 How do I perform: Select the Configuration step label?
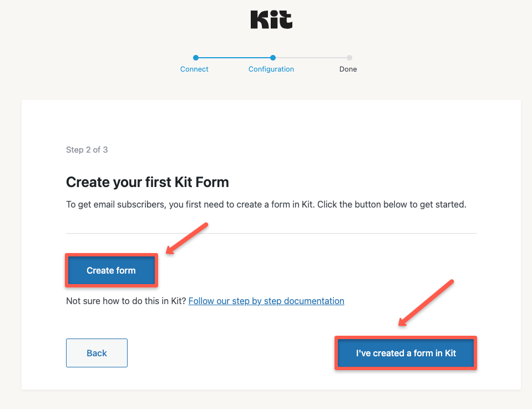[x=271, y=69]
